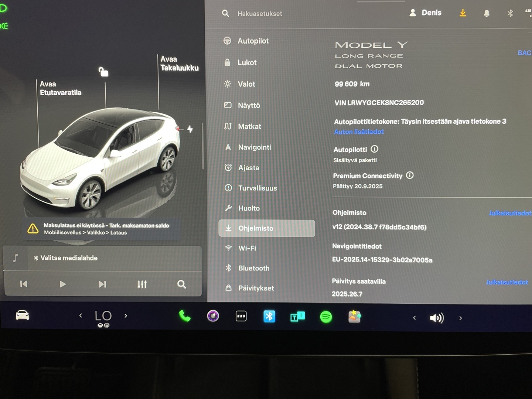Screen dimensions: 532x399
Task: Open the media equalizer sliders
Action: [142, 284]
